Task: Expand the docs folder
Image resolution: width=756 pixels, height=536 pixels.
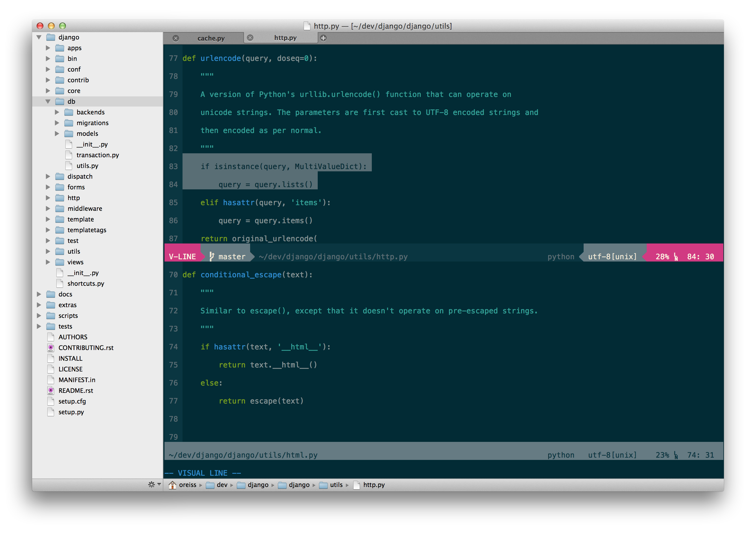Action: pyautogui.click(x=39, y=294)
